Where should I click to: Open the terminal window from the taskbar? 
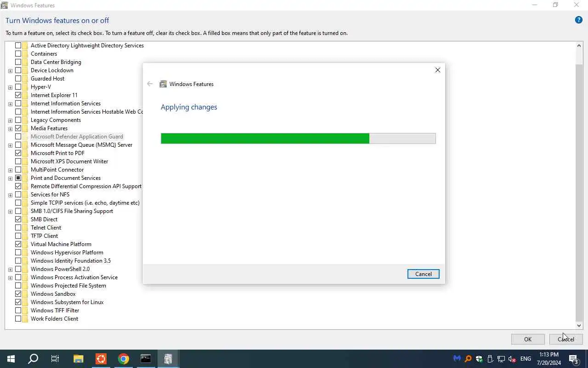(146, 359)
